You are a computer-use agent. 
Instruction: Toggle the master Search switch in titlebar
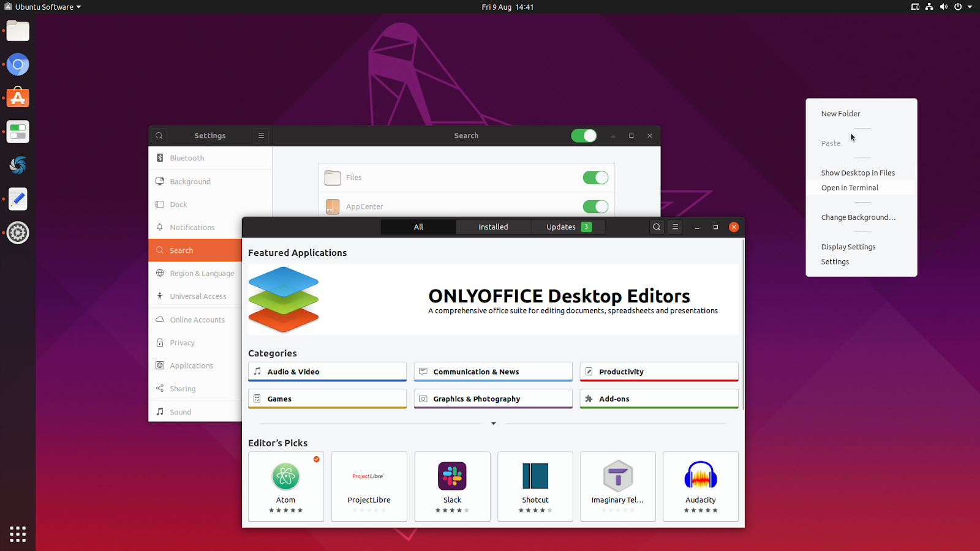[x=584, y=135]
